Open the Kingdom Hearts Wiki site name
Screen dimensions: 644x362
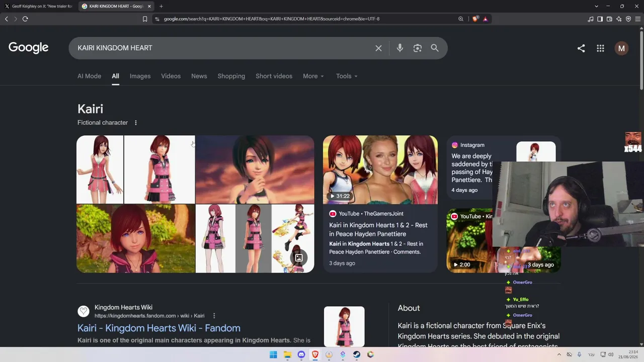pos(123,307)
